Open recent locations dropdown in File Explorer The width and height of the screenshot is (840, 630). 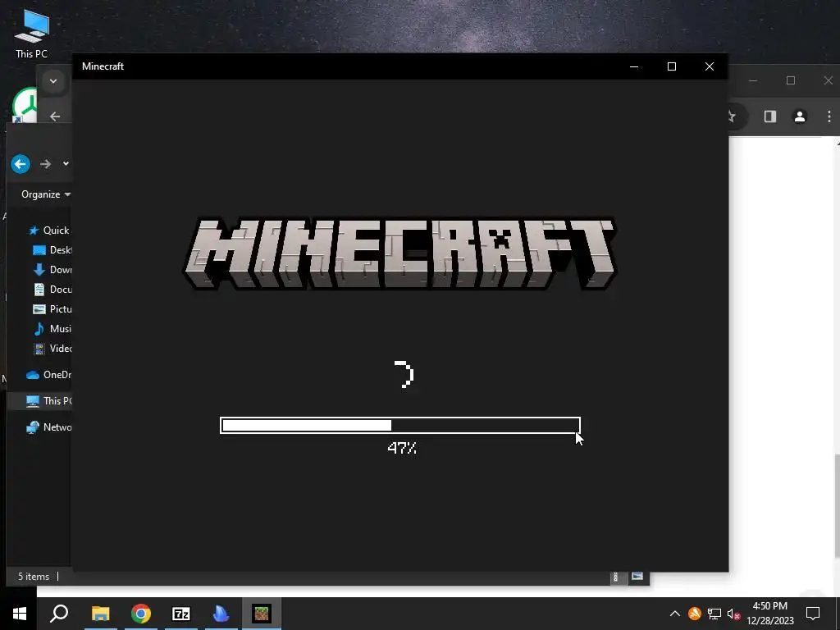tap(66, 163)
